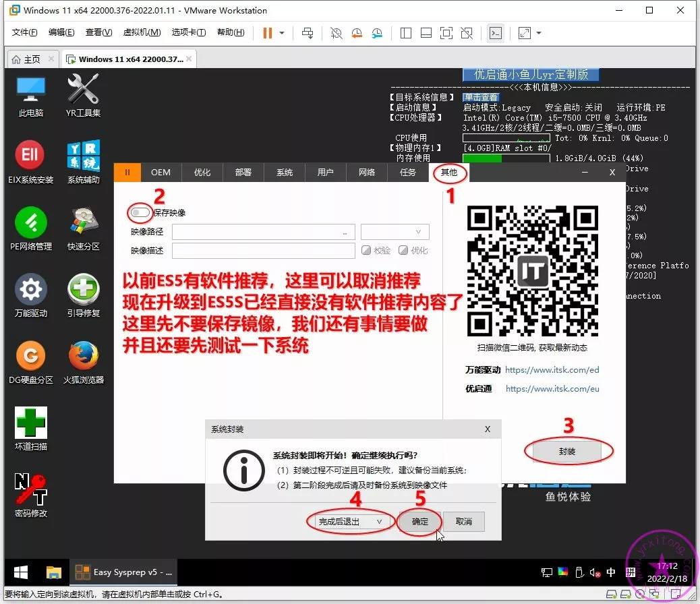Expand the 完成后退出 dropdown
This screenshot has height=604, width=700.
[x=351, y=522]
